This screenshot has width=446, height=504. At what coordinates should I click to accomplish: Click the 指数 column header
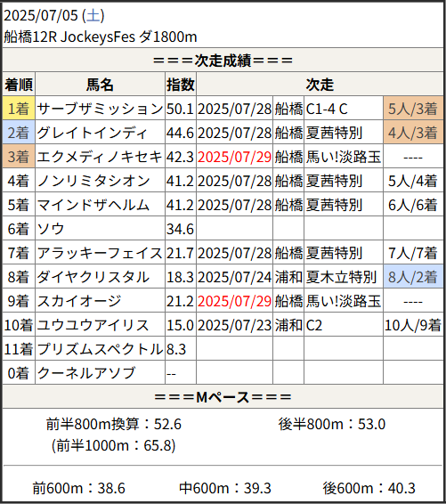click(181, 85)
